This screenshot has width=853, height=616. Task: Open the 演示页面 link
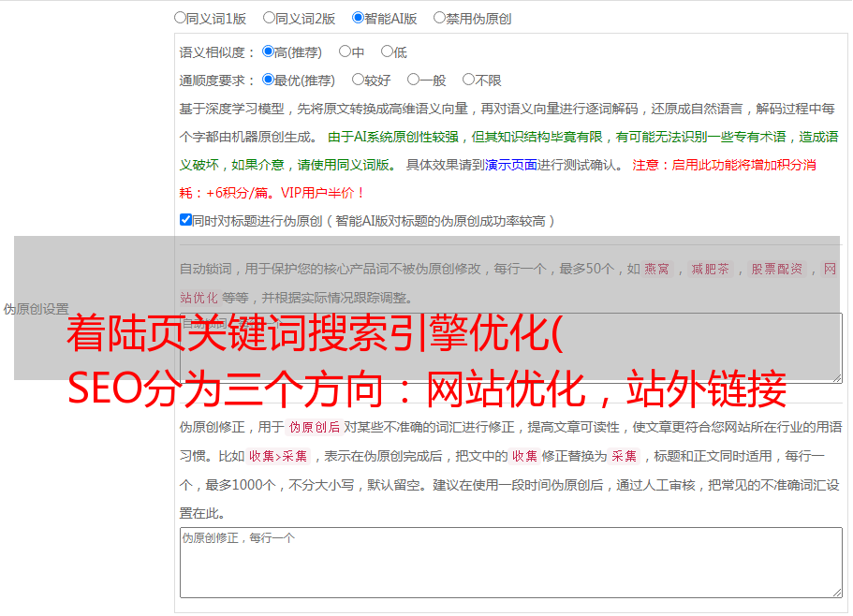[x=510, y=165]
